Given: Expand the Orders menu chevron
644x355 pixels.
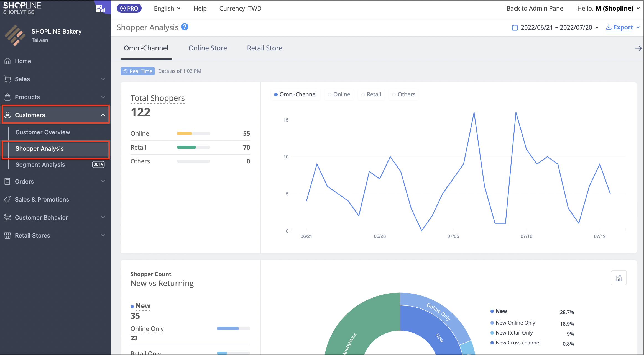Looking at the screenshot, I should (103, 181).
